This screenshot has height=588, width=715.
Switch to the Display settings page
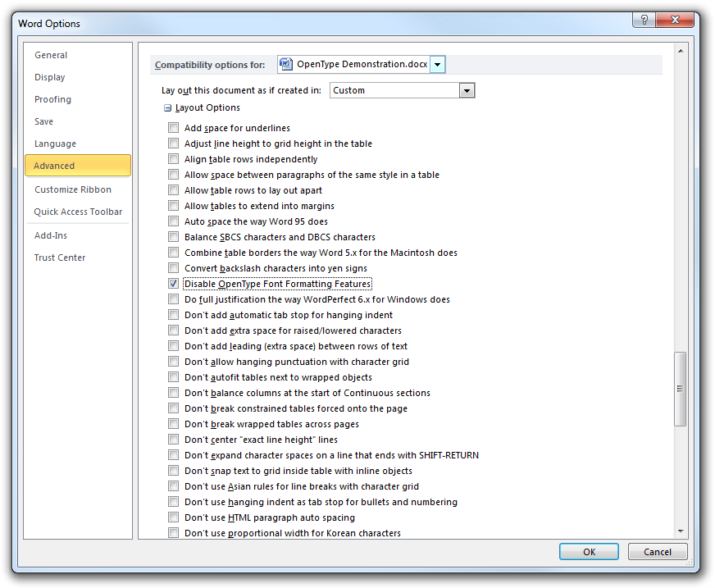pyautogui.click(x=51, y=77)
